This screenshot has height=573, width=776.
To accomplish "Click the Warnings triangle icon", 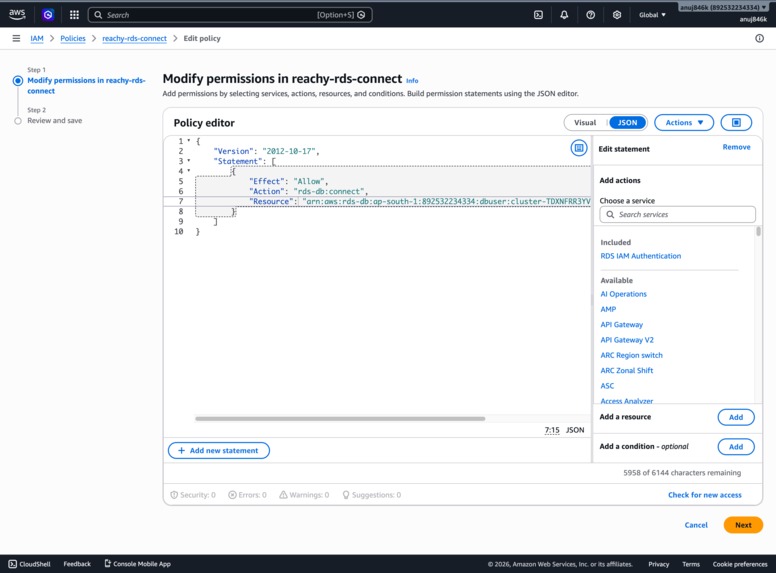I will tap(283, 495).
